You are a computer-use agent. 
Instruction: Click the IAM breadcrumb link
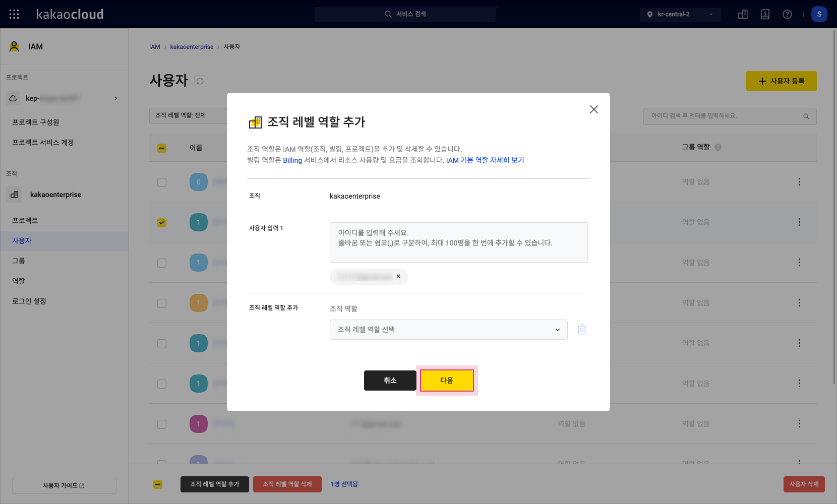pos(155,47)
